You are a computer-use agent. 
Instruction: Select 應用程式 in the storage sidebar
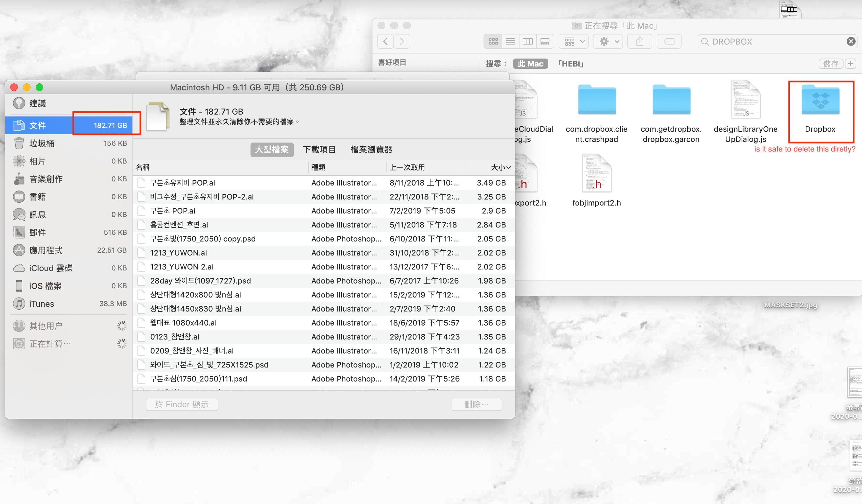click(x=46, y=250)
